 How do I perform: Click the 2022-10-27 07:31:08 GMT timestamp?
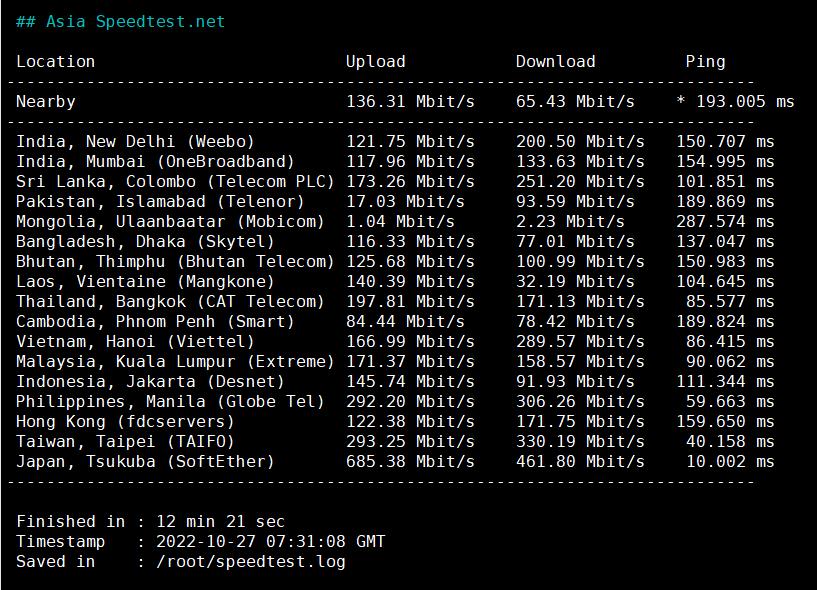[x=270, y=542]
